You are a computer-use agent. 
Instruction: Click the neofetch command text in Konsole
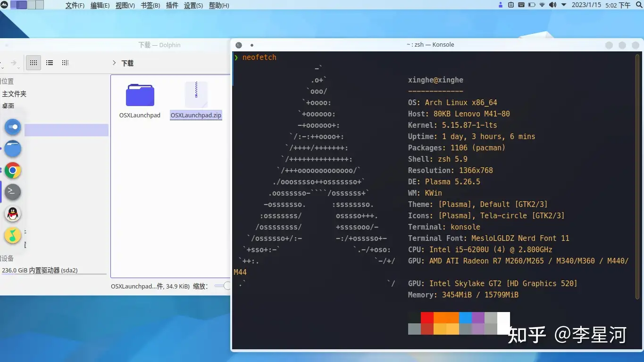pos(259,57)
